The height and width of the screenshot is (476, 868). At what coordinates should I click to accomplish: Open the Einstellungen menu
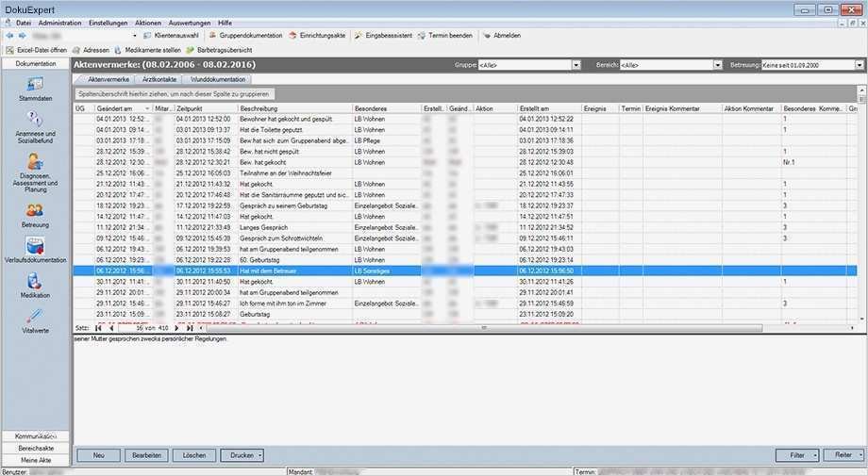coord(108,23)
